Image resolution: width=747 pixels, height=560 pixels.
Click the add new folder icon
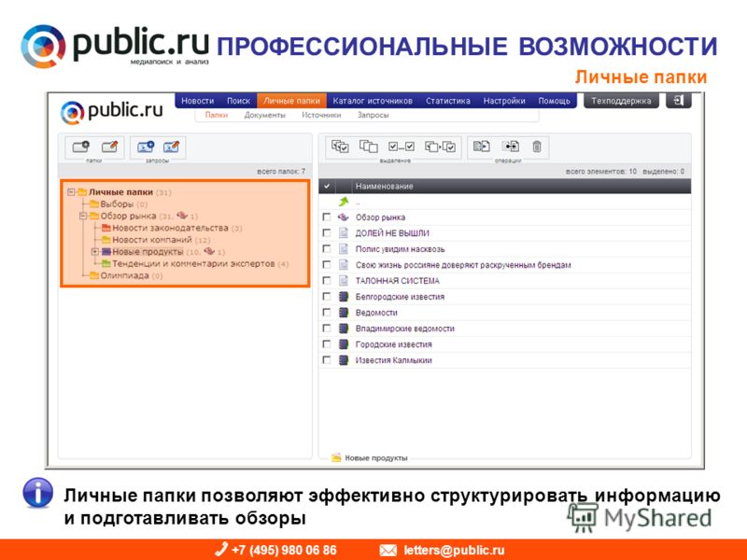click(x=81, y=147)
